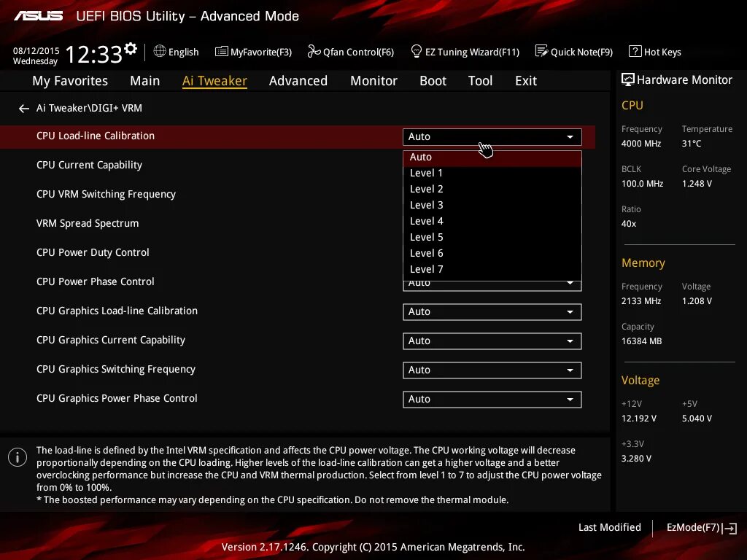This screenshot has width=747, height=560.
Task: Select CPU Current Capability setting
Action: [x=89, y=166]
